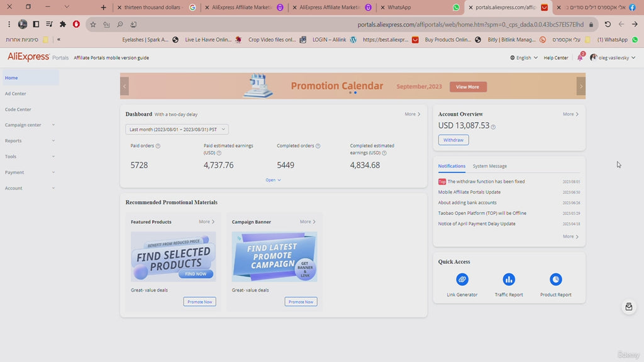Image resolution: width=644 pixels, height=362 pixels.
Task: Click the View More banner button
Action: coord(467,87)
